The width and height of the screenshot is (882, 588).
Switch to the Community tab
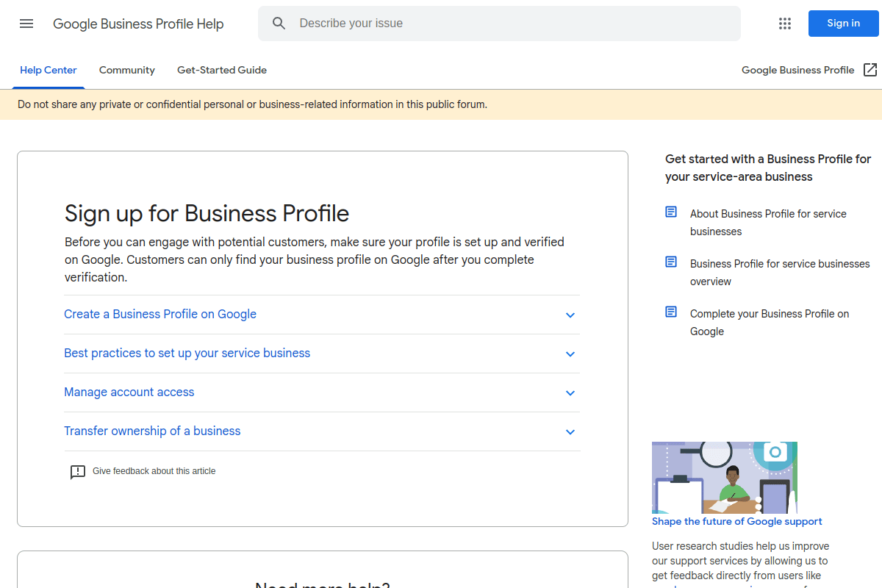click(126, 70)
